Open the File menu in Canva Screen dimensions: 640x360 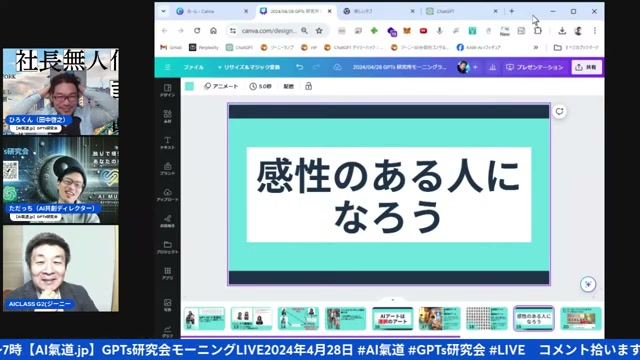coord(193,67)
